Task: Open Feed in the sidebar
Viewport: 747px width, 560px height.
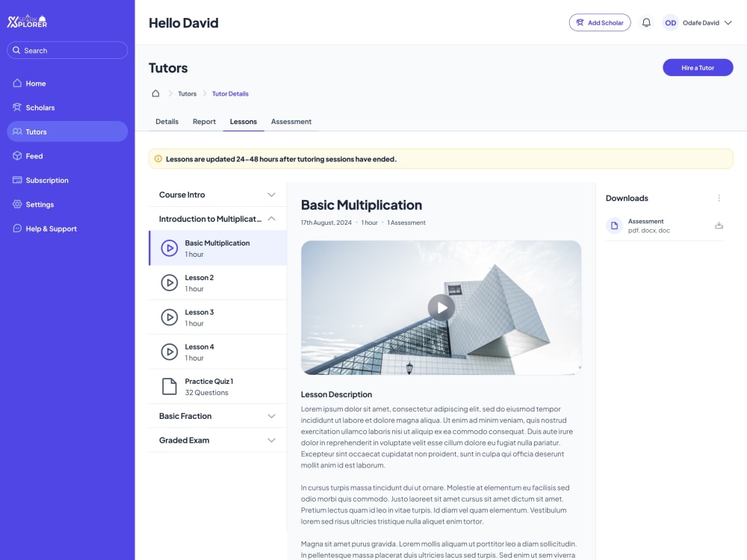Action: click(67, 156)
